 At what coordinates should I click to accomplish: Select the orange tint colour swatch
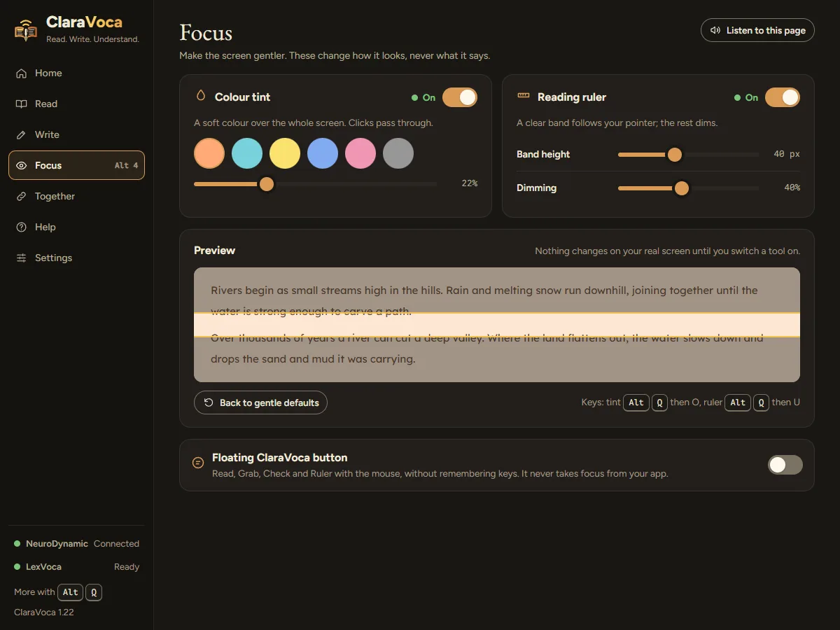(x=209, y=153)
